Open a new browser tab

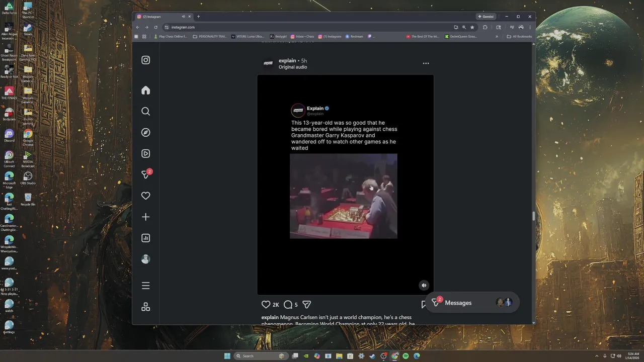click(198, 17)
